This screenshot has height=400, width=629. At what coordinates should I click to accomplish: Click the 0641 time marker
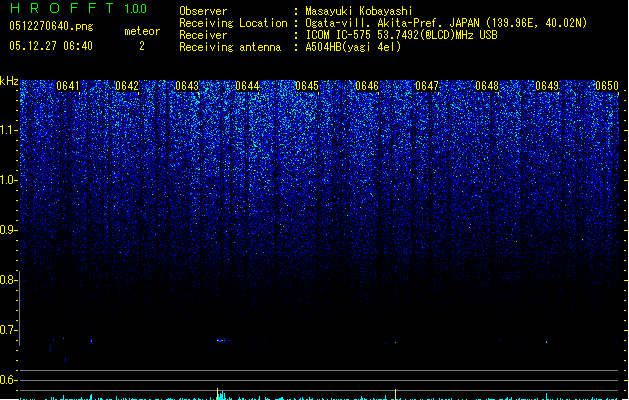tap(68, 86)
